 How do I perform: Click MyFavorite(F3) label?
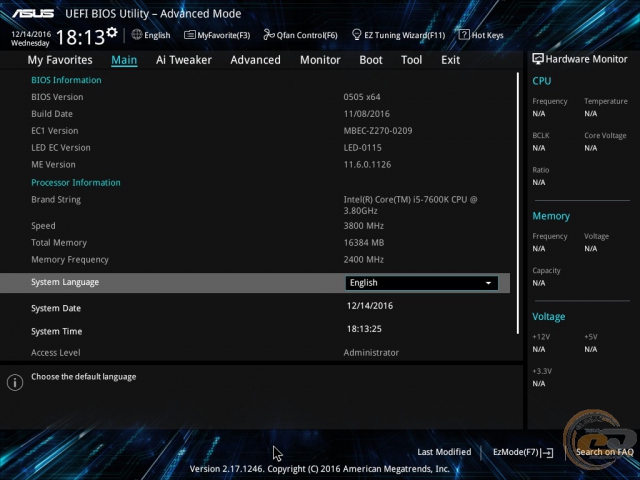[224, 36]
